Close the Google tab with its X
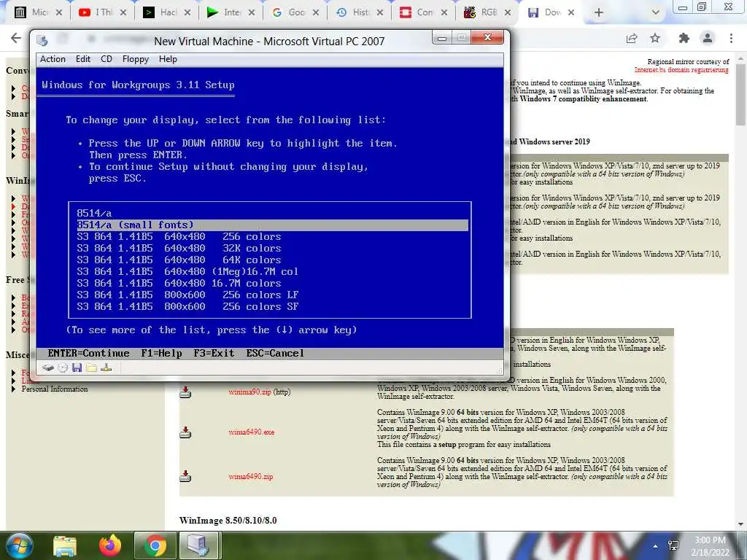The image size is (747, 560). pyautogui.click(x=316, y=12)
